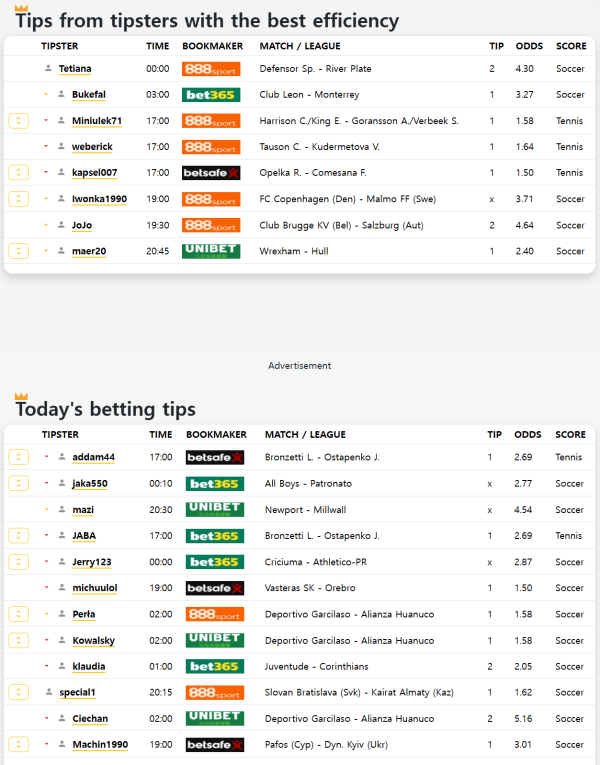
Task: Click the 888sport logo in Tetiana's row
Action: pyautogui.click(x=211, y=69)
